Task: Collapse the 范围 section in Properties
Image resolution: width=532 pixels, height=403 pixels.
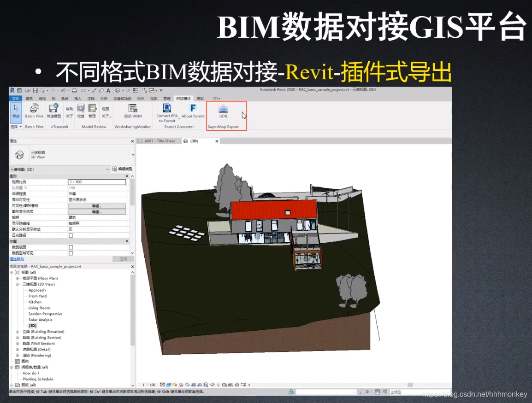Action: point(127,241)
